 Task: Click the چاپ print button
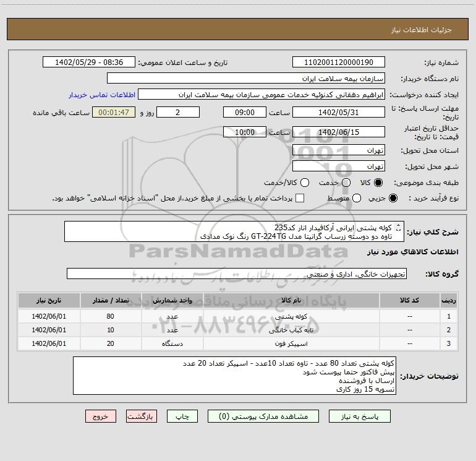182,416
